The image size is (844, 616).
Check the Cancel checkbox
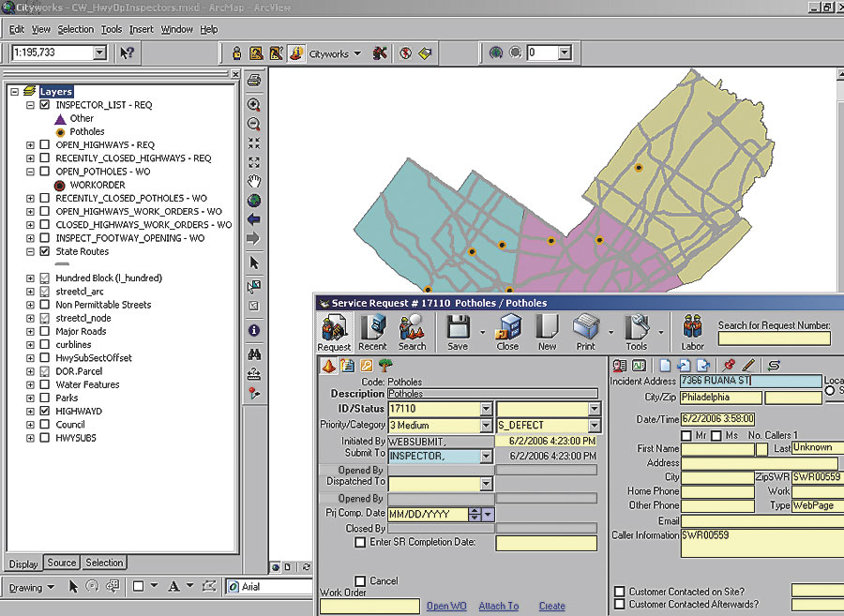(360, 581)
